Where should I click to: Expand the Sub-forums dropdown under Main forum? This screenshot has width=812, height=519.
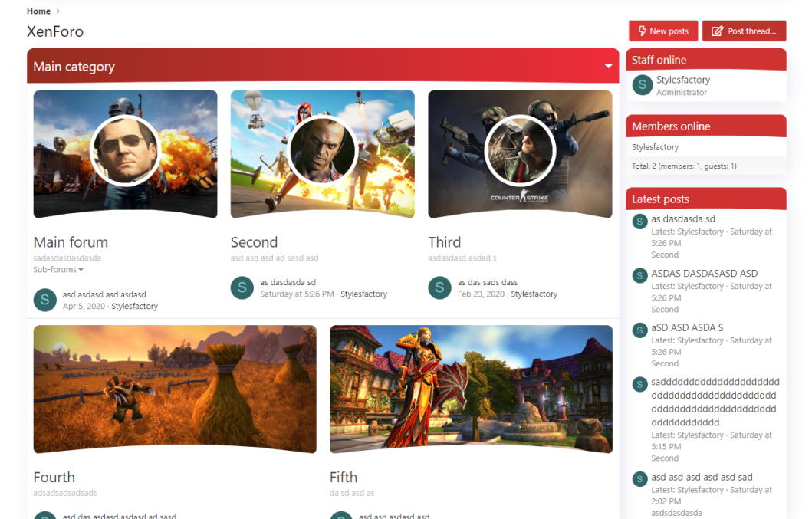click(58, 270)
